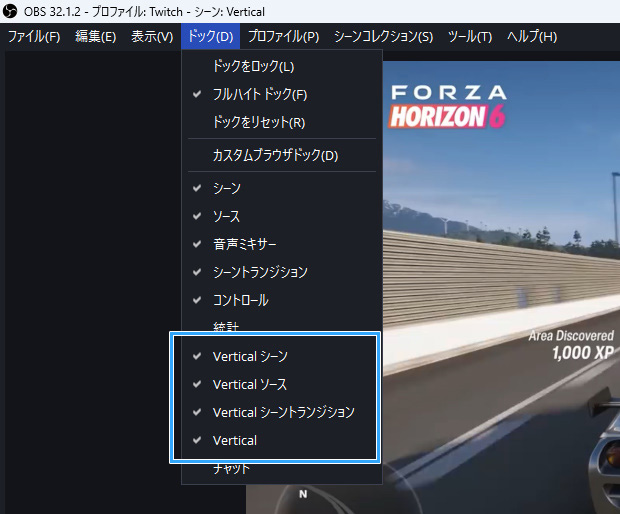The width and height of the screenshot is (620, 514).
Task: Click the OBS logo in title bar
Action: (x=10, y=11)
